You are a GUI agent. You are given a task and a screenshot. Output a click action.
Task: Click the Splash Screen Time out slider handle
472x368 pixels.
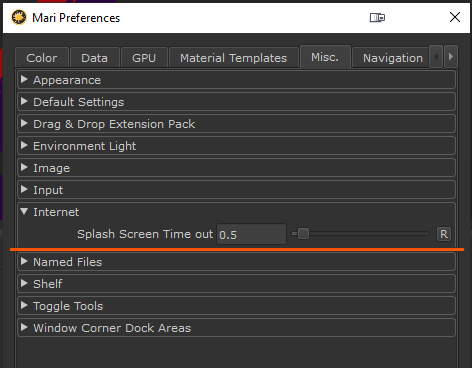[x=303, y=234]
